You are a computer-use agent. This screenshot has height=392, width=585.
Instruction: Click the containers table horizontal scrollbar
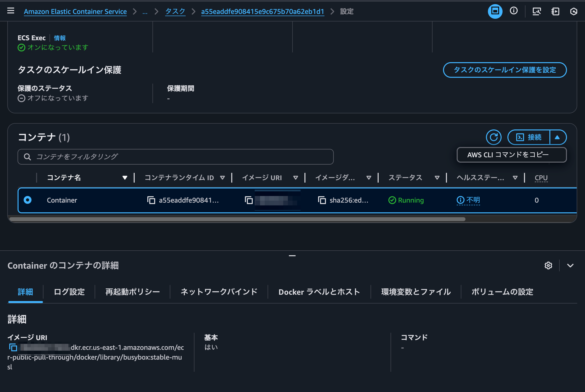237,219
